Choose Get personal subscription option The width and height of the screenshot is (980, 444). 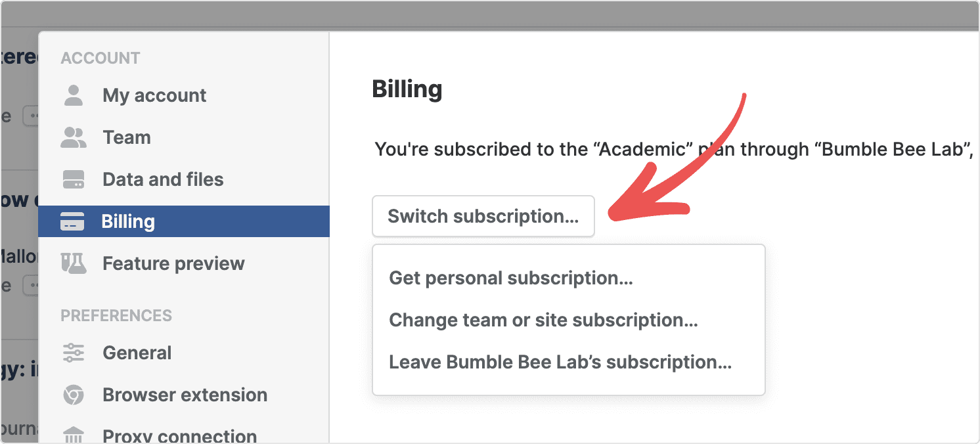pos(510,278)
